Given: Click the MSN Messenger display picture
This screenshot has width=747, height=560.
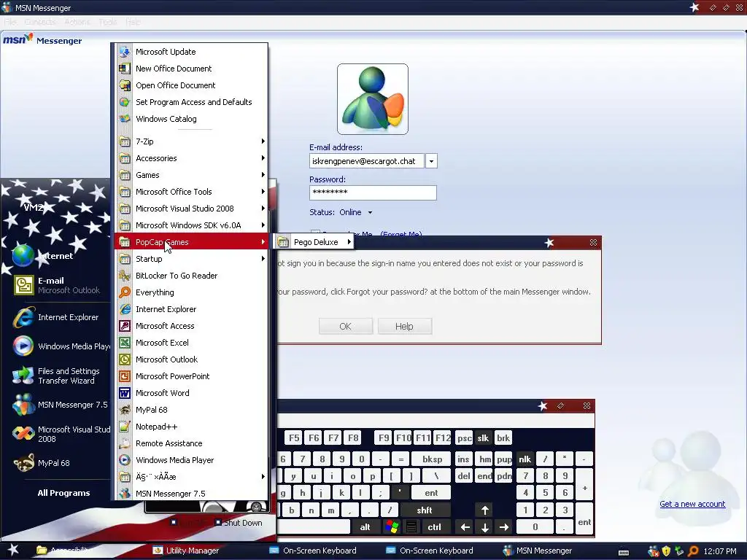Looking at the screenshot, I should (373, 99).
